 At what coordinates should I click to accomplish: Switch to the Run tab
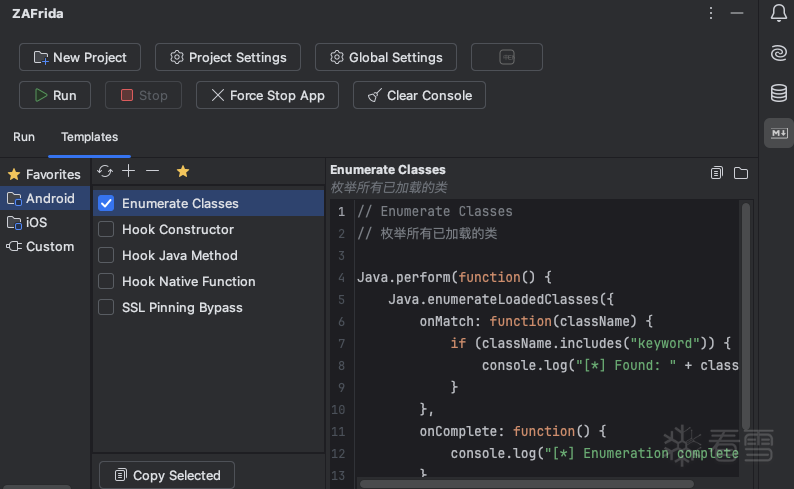24,137
